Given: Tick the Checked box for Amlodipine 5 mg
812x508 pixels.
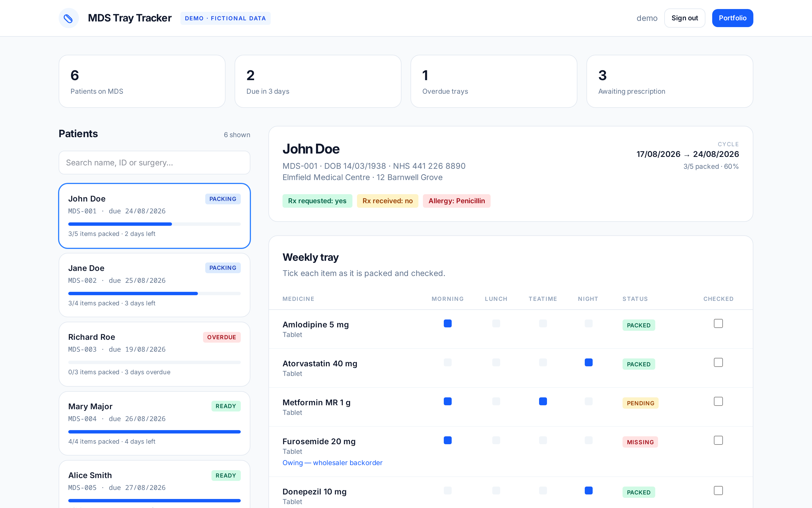Looking at the screenshot, I should [x=718, y=323].
